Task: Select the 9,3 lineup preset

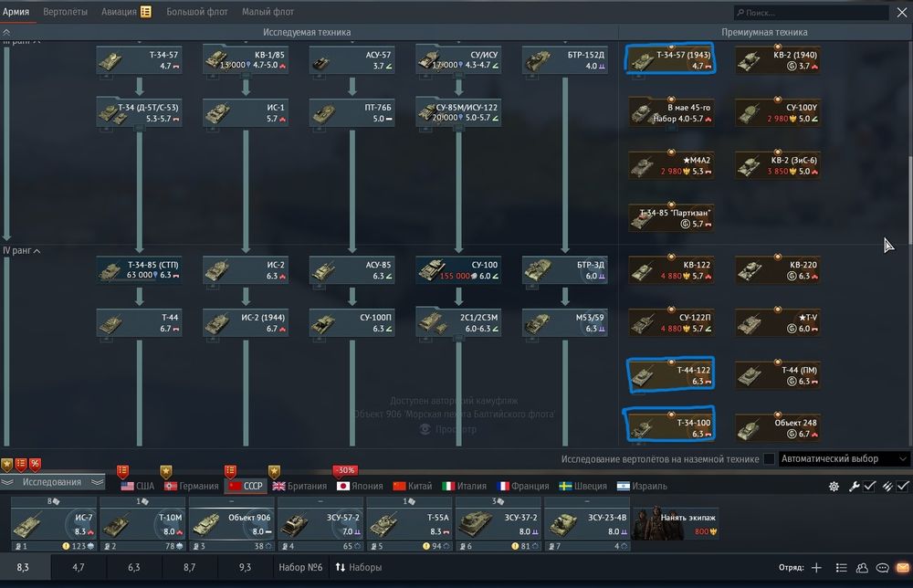Action: [x=245, y=568]
